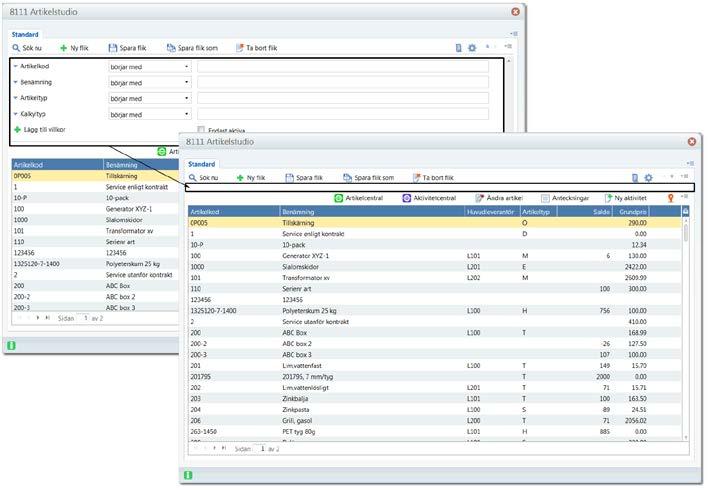
Task: Expand the arrow next to the Kalkyltyp condition
Action: pos(15,114)
